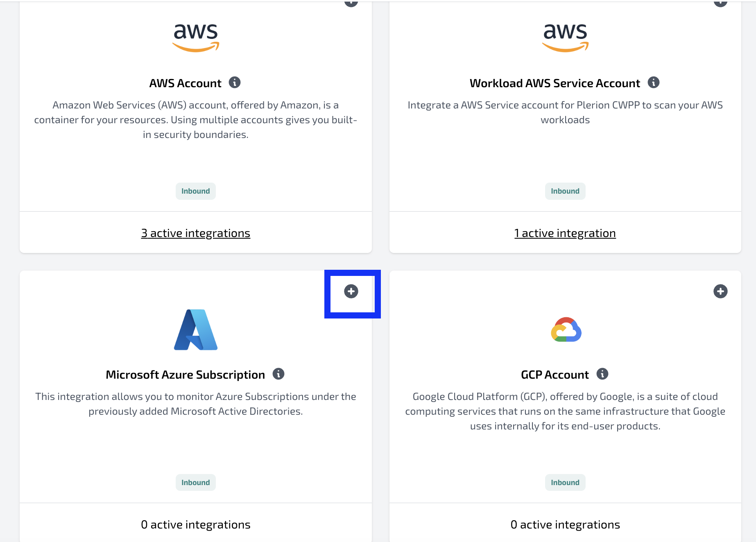Screen dimensions: 756x542
Task: Click 0 active integrations under Azure card
Action: [x=196, y=524]
